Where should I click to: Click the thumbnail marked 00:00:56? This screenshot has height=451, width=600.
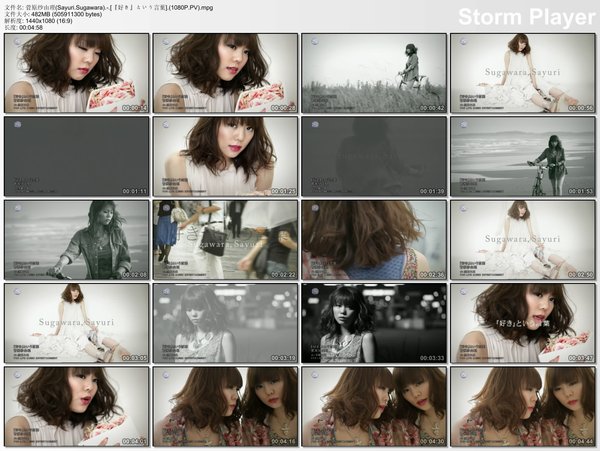point(523,73)
